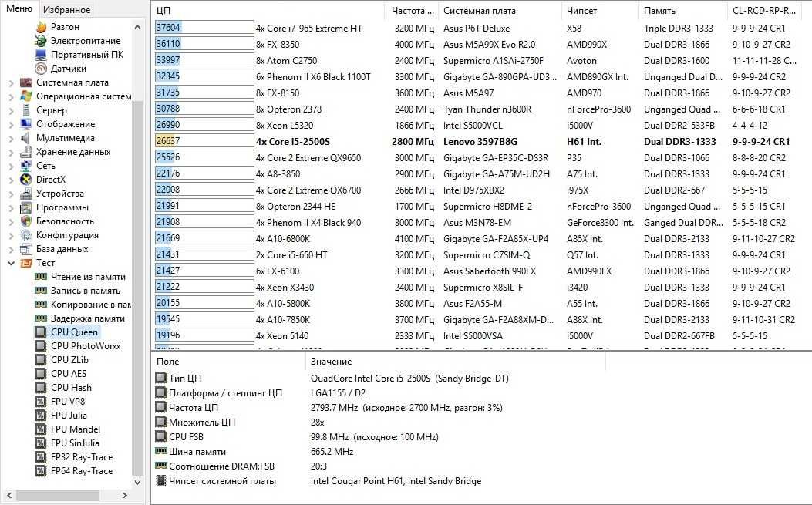The width and height of the screenshot is (812, 505).
Task: Select the Программы icon
Action: point(26,207)
